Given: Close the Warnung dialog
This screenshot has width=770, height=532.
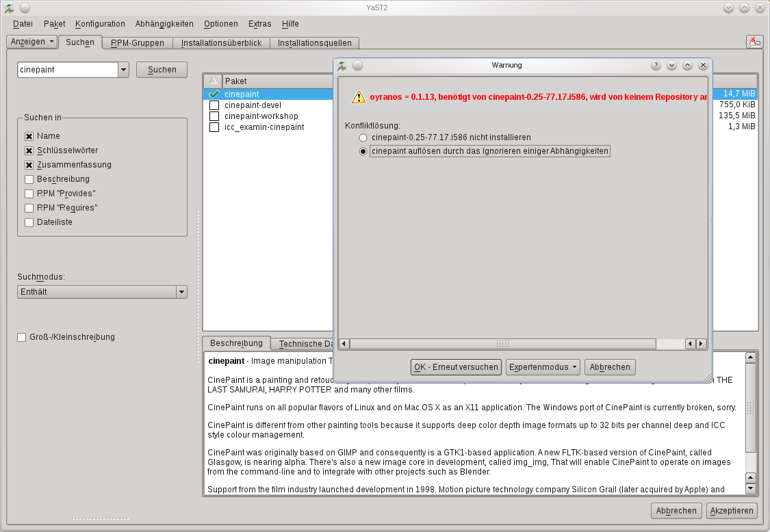Looking at the screenshot, I should point(703,65).
